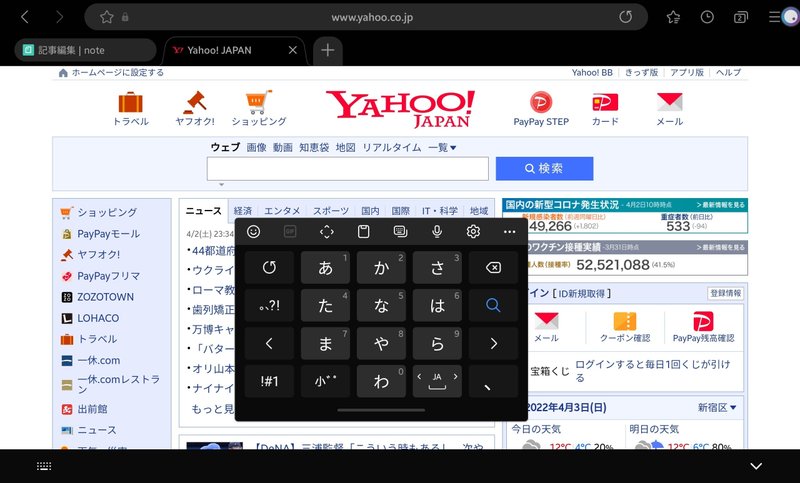This screenshot has width=800, height=483.
Task: Tap the keyboard right cursor arrow key
Action: (493, 343)
